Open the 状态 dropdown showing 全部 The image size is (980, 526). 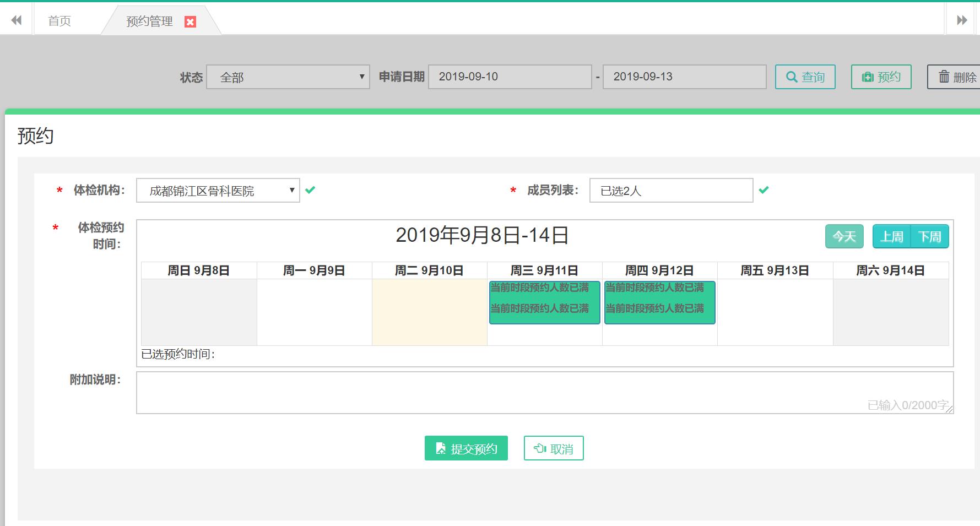[288, 77]
